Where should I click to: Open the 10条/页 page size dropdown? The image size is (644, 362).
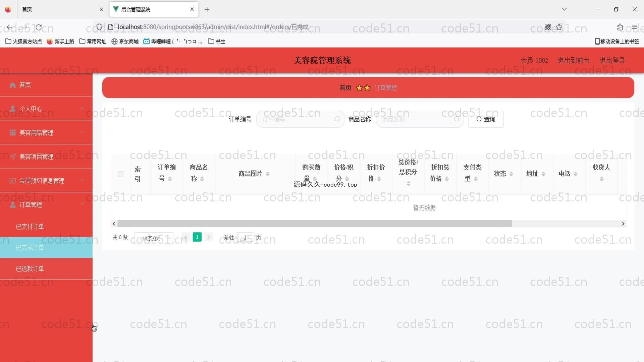coord(154,238)
